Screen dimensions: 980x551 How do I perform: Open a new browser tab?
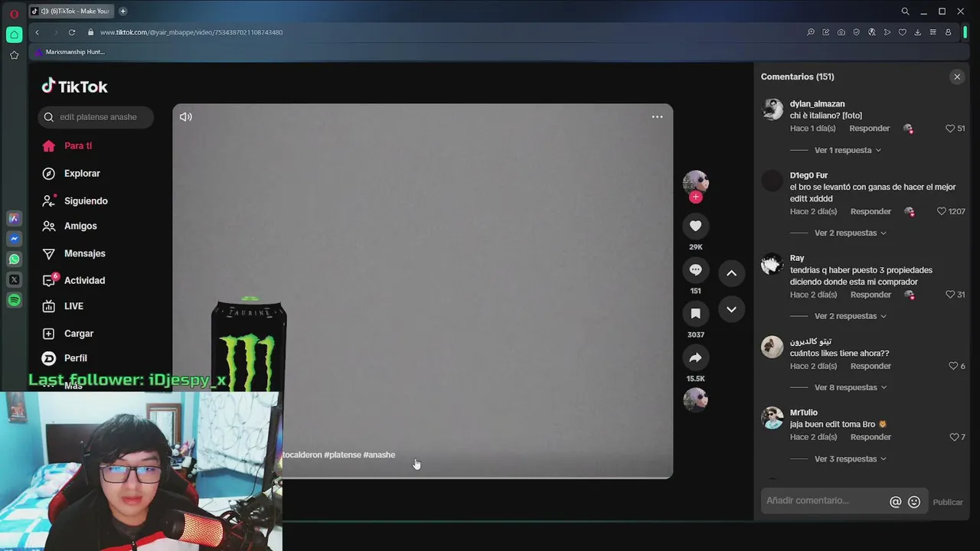(x=122, y=11)
